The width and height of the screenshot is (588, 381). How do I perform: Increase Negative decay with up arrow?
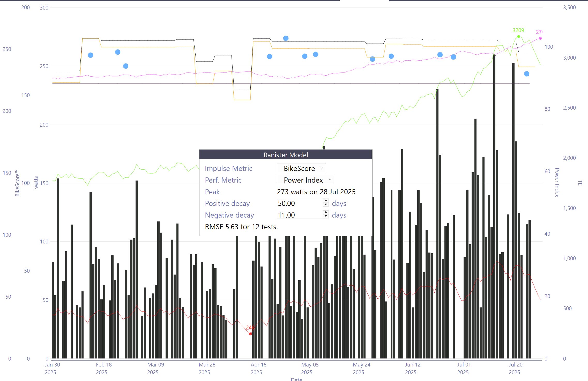click(x=326, y=212)
